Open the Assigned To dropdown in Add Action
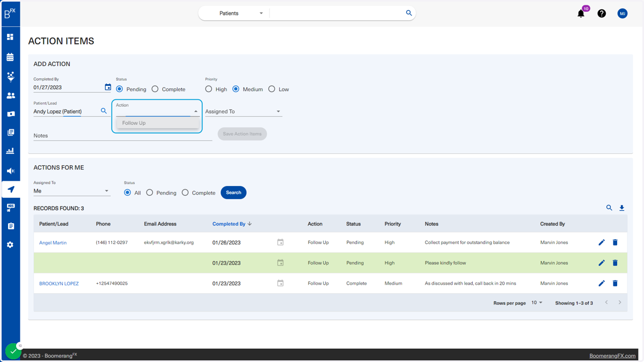This screenshot has height=362, width=644. 243,112
